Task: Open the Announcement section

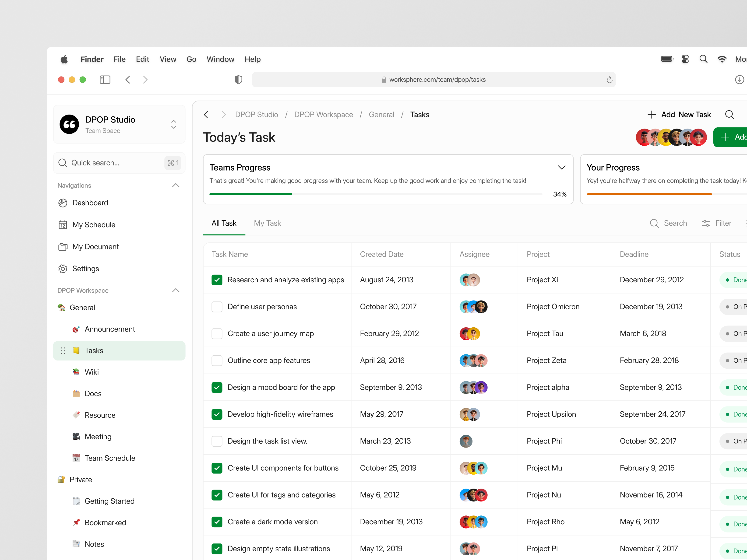Action: (x=110, y=329)
